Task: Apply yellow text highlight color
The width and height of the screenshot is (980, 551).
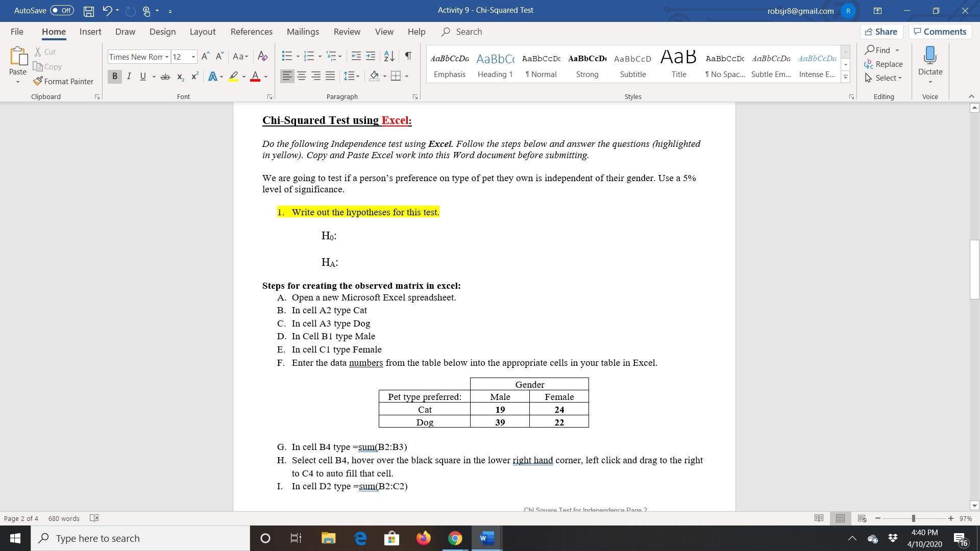Action: coord(233,77)
